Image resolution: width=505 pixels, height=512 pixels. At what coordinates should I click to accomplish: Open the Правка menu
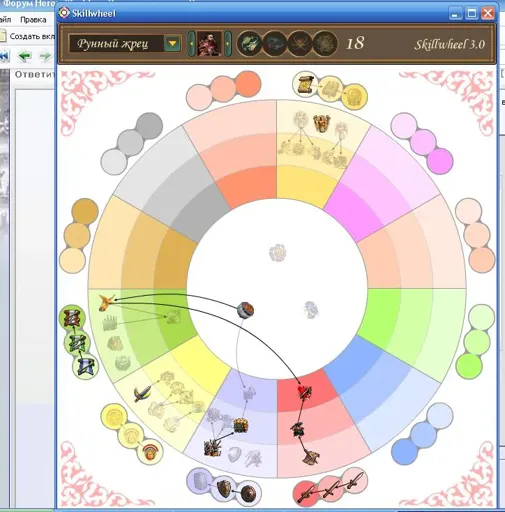coord(33,20)
